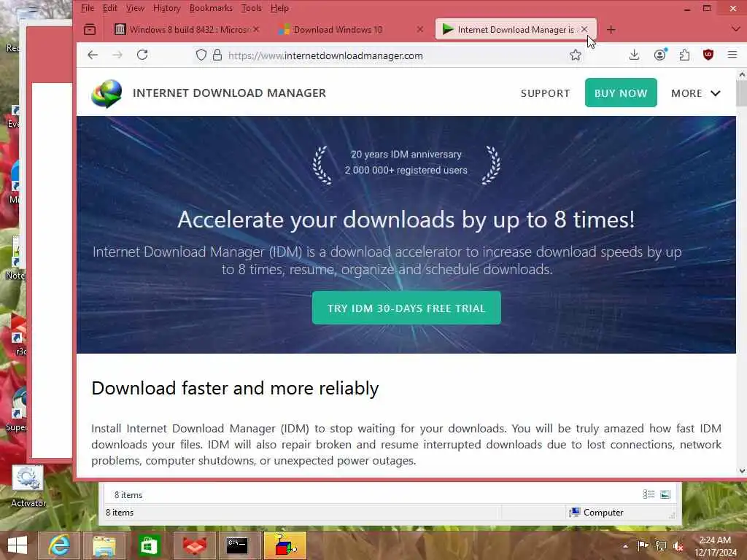Screen dimensions: 747x560
Task: Open Firefox View icon left of tabs
Action: (x=90, y=29)
